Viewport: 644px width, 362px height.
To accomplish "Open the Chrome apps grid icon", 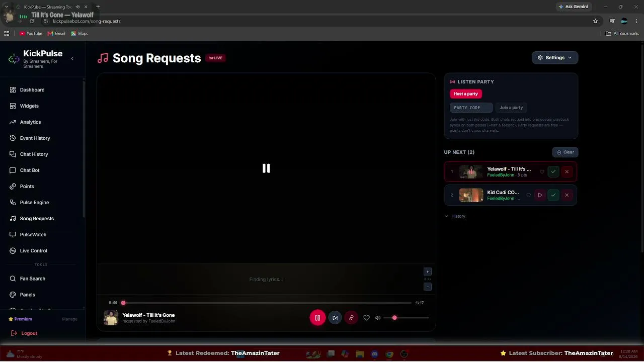I will [7, 34].
